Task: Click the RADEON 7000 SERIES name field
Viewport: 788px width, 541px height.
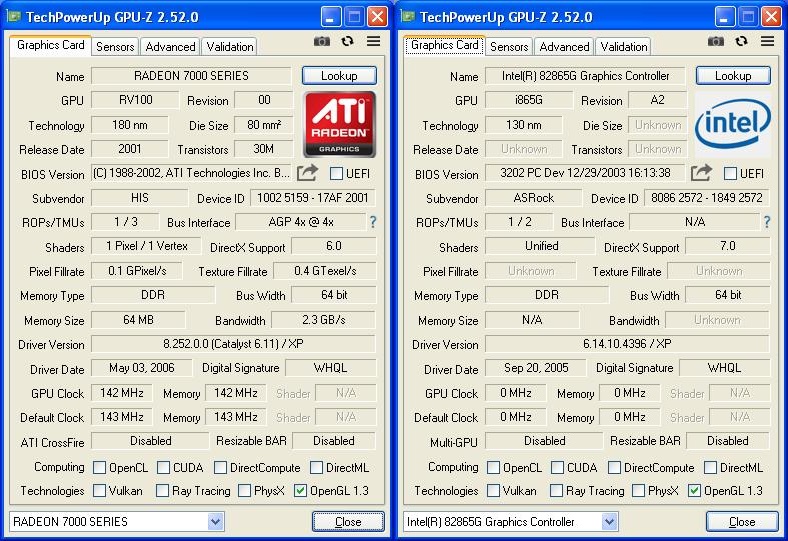Action: point(191,76)
